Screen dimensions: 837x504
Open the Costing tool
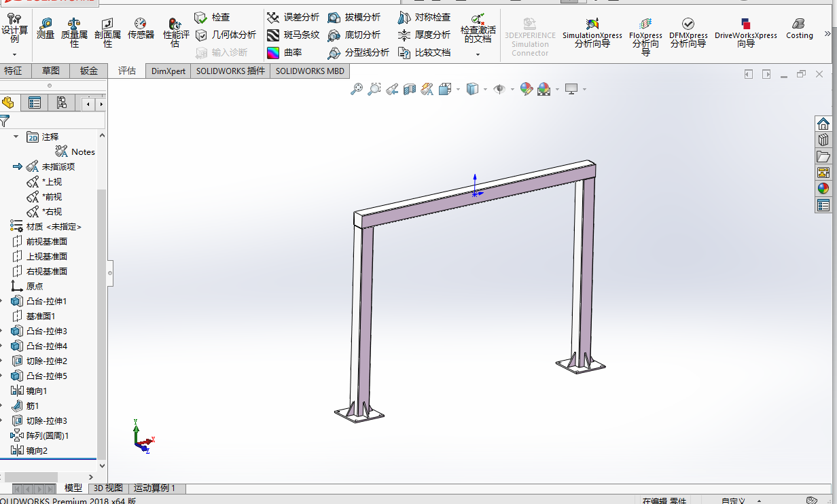click(800, 29)
